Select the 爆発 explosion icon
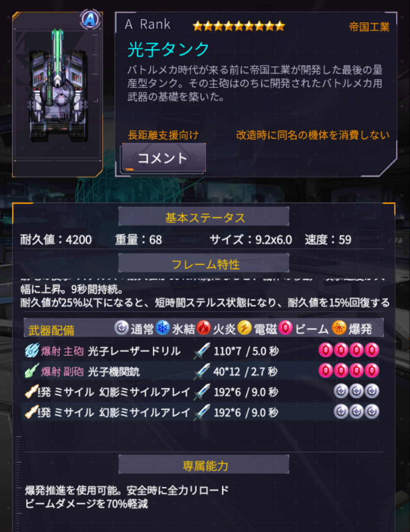The height and width of the screenshot is (532, 410). 339,328
